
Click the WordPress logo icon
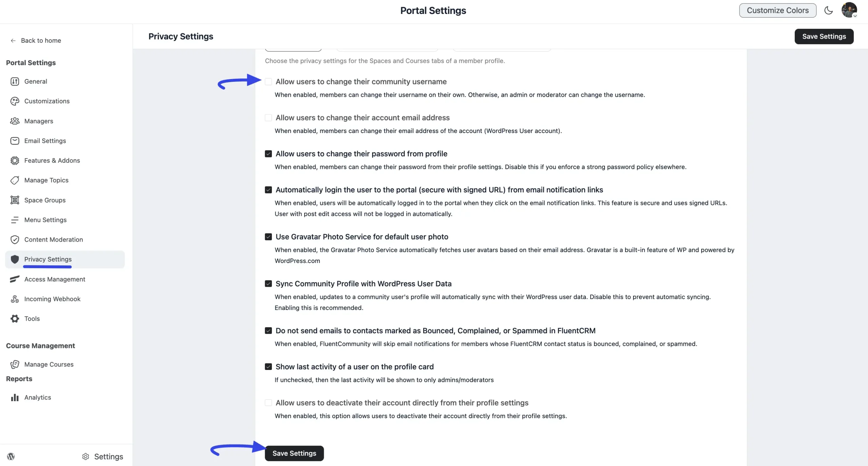coord(11,456)
